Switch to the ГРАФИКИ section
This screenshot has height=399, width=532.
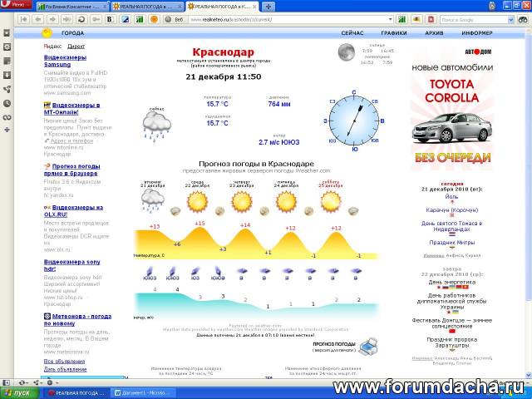pos(394,33)
